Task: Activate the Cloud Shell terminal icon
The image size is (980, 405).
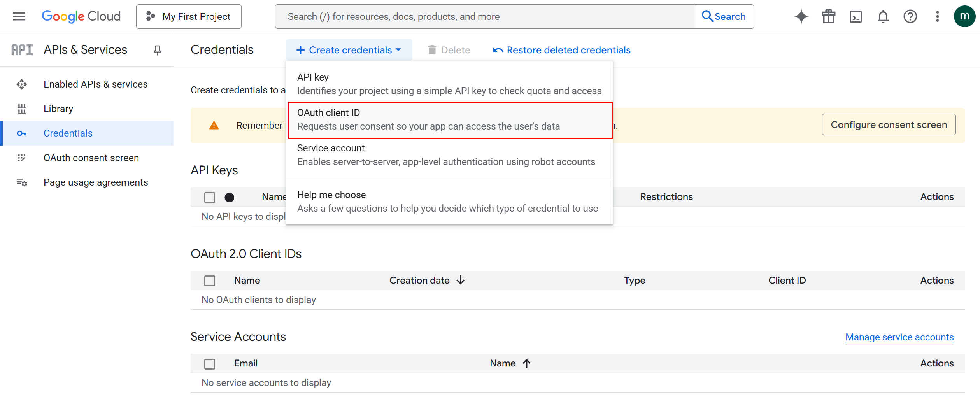Action: (x=856, y=16)
